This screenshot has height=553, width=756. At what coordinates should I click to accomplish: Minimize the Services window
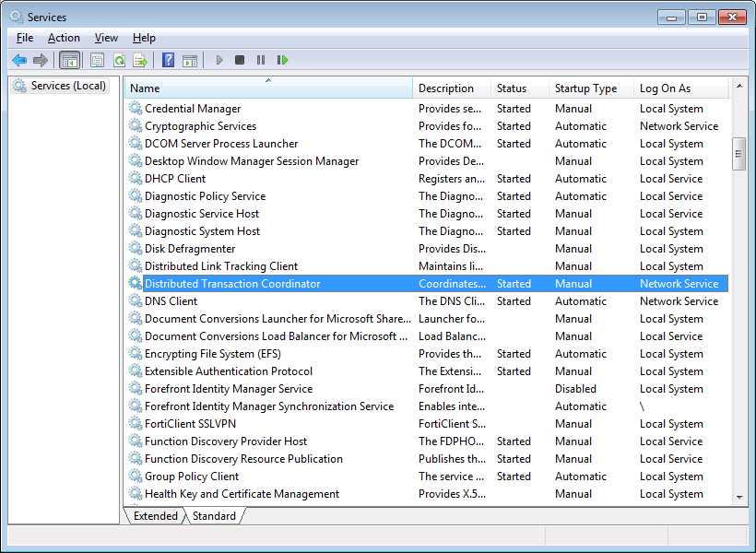pyautogui.click(x=671, y=18)
